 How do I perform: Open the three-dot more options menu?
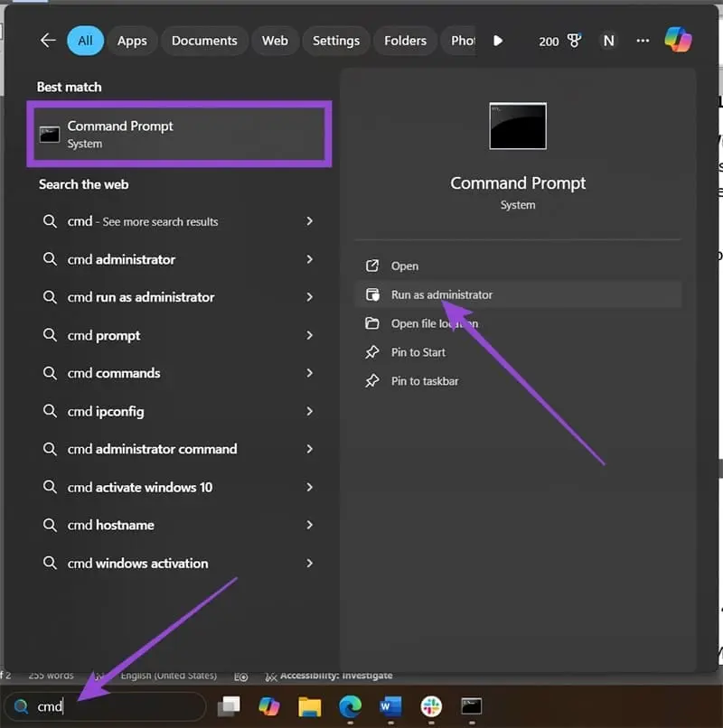pyautogui.click(x=643, y=41)
